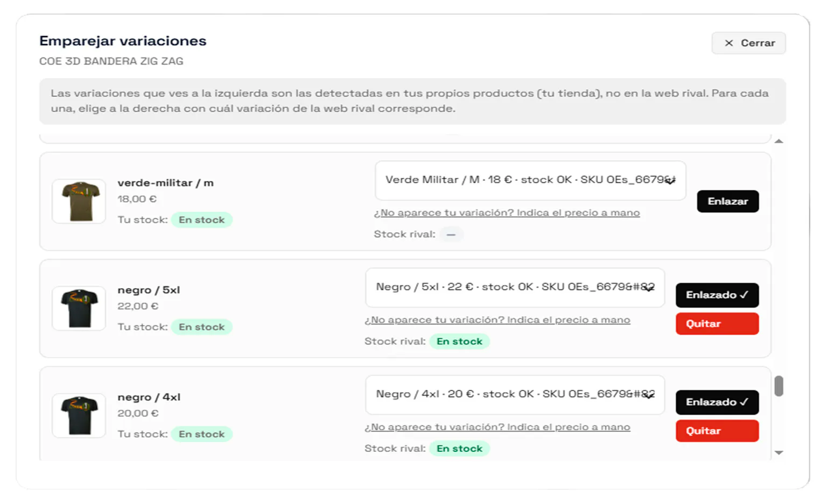Remove the negro / 4xl link with Quitar
Image resolution: width=827 pixels, height=504 pixels.
point(717,431)
